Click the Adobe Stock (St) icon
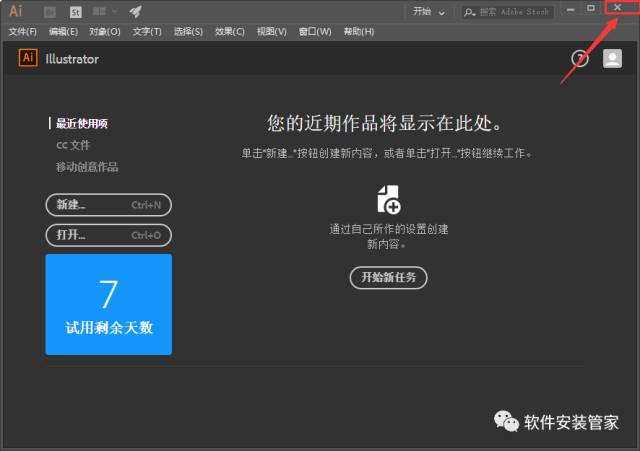The width and height of the screenshot is (640, 451). [x=76, y=12]
